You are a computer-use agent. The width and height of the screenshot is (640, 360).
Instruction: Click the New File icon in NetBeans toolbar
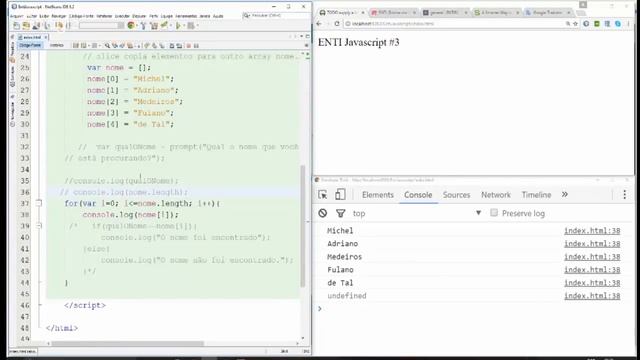17,26
